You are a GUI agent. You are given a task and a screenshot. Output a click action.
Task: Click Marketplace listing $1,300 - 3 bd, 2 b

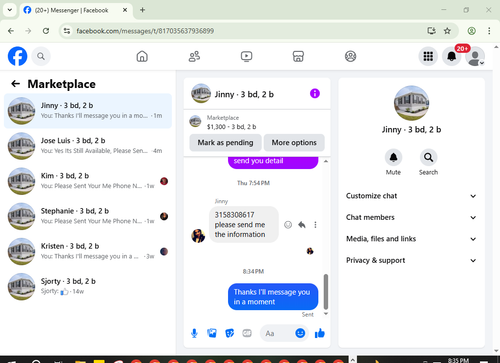pos(231,127)
